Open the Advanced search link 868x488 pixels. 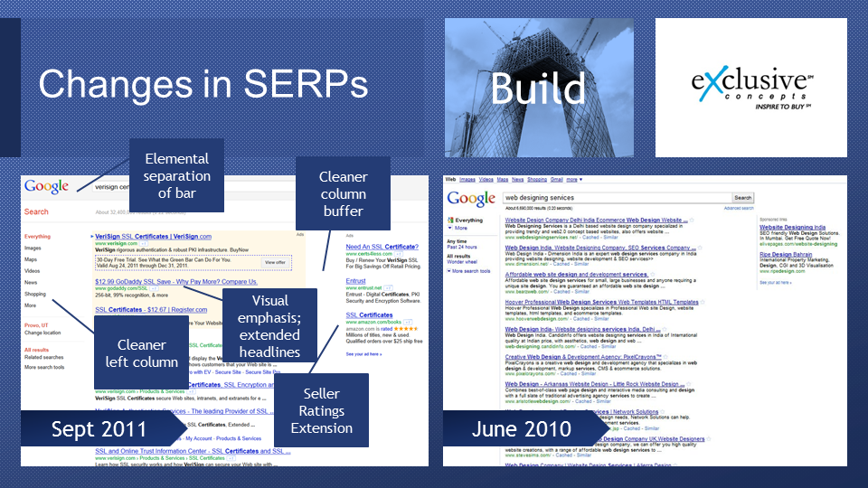(x=739, y=208)
